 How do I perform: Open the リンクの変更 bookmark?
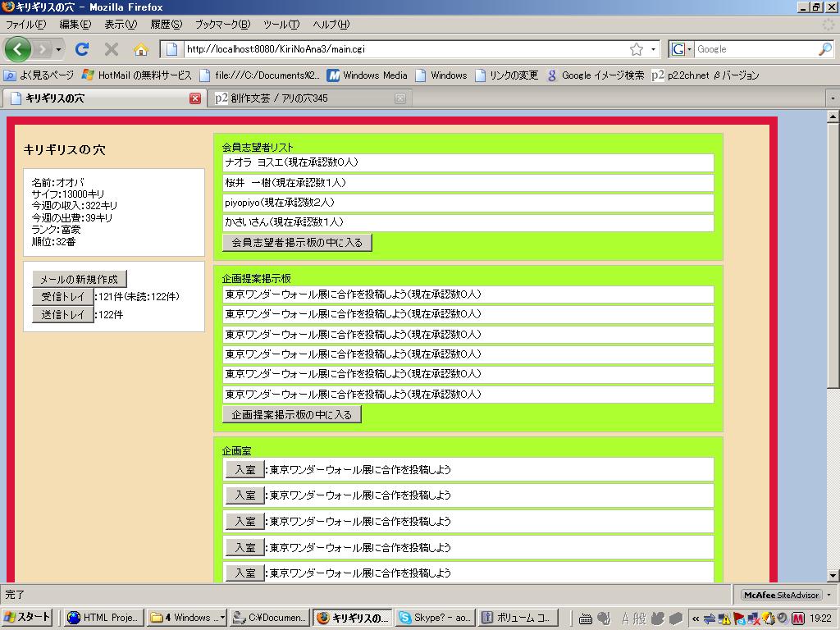507,75
